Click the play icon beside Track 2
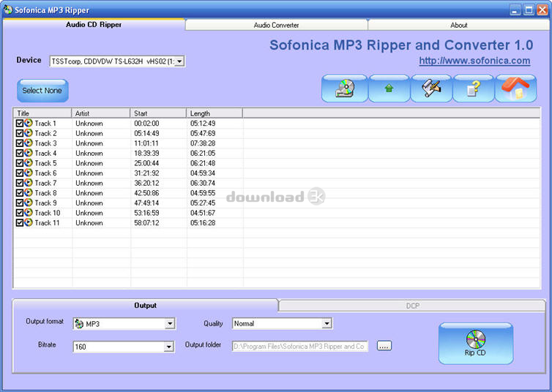Image resolution: width=552 pixels, height=392 pixels. (x=29, y=133)
